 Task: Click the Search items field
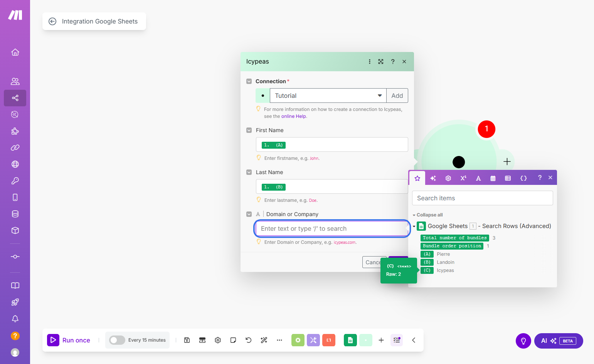(483, 198)
